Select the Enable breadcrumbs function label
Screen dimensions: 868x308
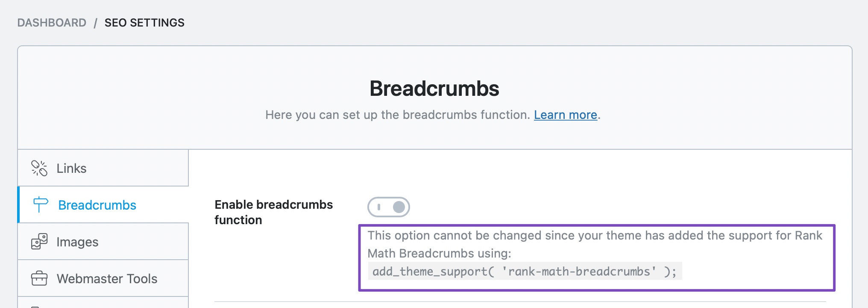pos(273,212)
